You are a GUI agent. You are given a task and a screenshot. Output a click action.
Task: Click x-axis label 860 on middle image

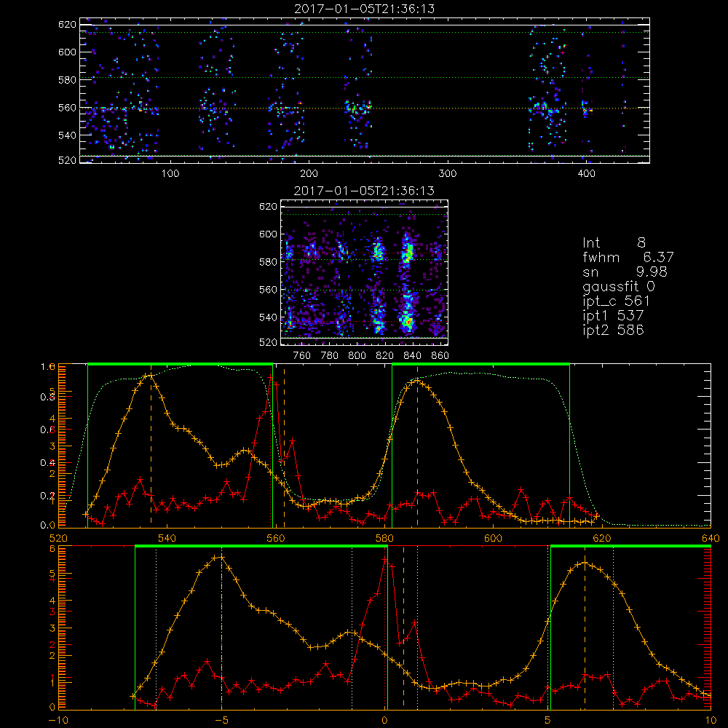click(440, 356)
